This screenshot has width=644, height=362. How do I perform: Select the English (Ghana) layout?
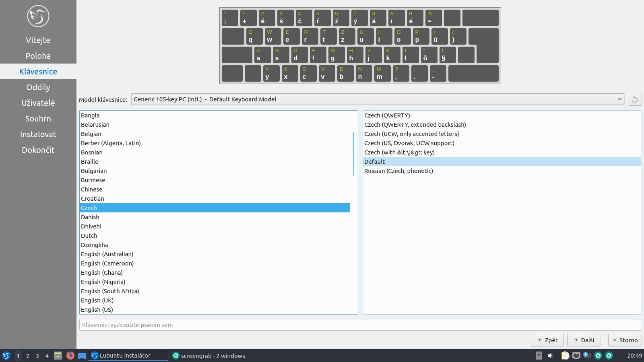coord(215,273)
